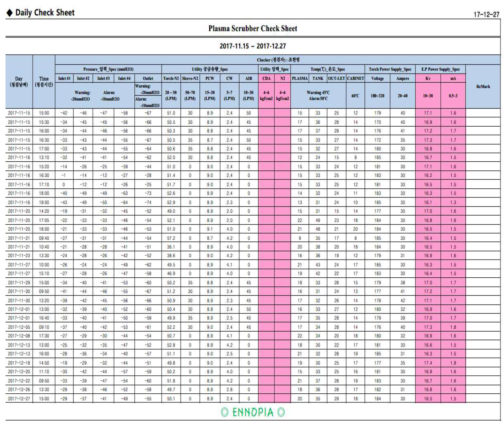Click the Voltage column header
The height and width of the screenshot is (426, 504).
click(377, 78)
